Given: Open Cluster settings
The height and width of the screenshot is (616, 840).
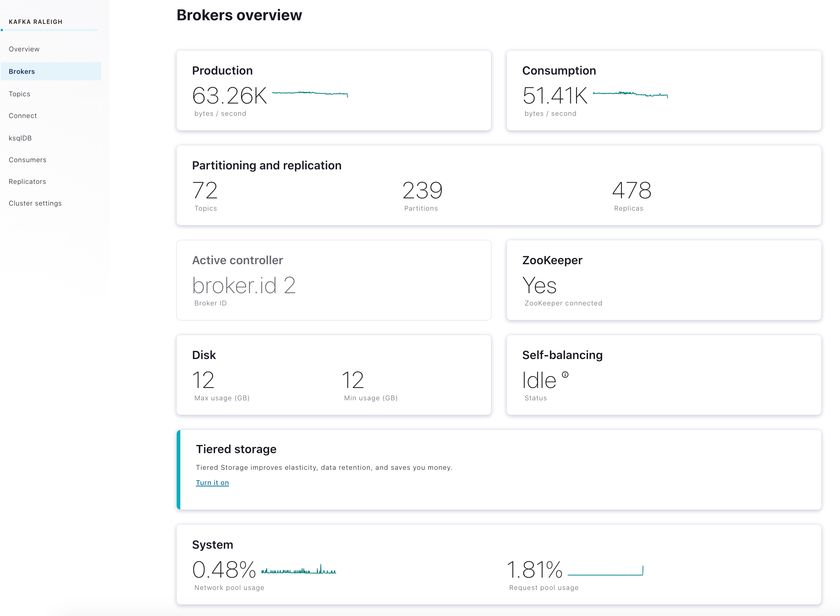Looking at the screenshot, I should [x=35, y=204].
